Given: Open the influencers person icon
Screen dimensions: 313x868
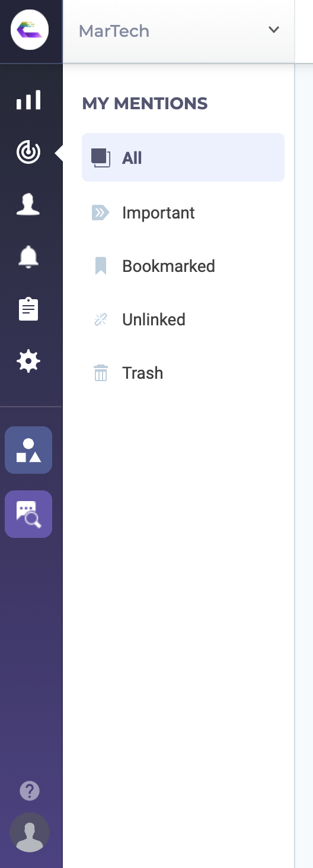Looking at the screenshot, I should 28,204.
